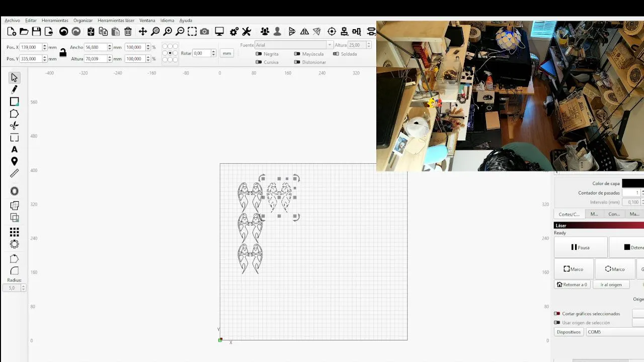Activate the Pan/Move view cross-arrows icon
644x362 pixels.
click(143, 32)
